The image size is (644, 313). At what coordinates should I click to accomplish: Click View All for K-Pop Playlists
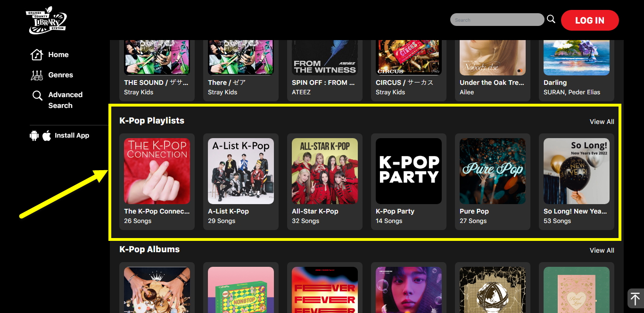602,122
